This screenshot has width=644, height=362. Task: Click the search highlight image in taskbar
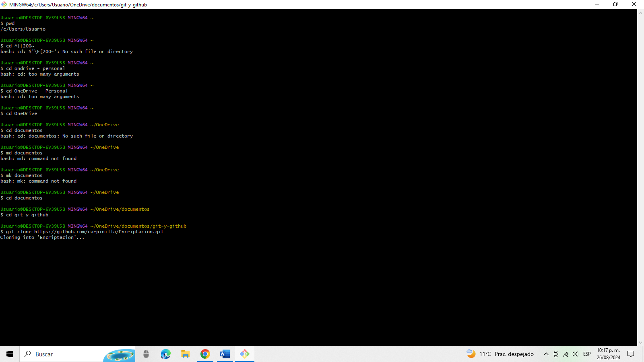119,355
